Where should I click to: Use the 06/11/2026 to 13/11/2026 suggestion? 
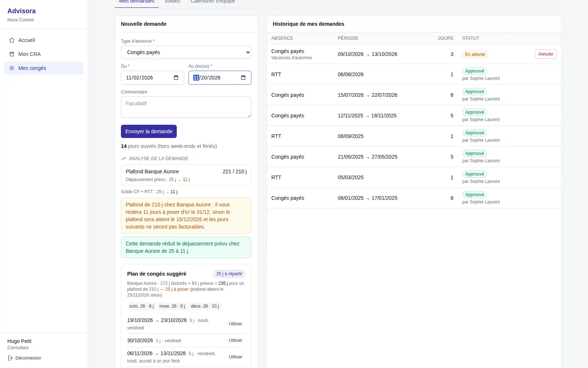236,357
